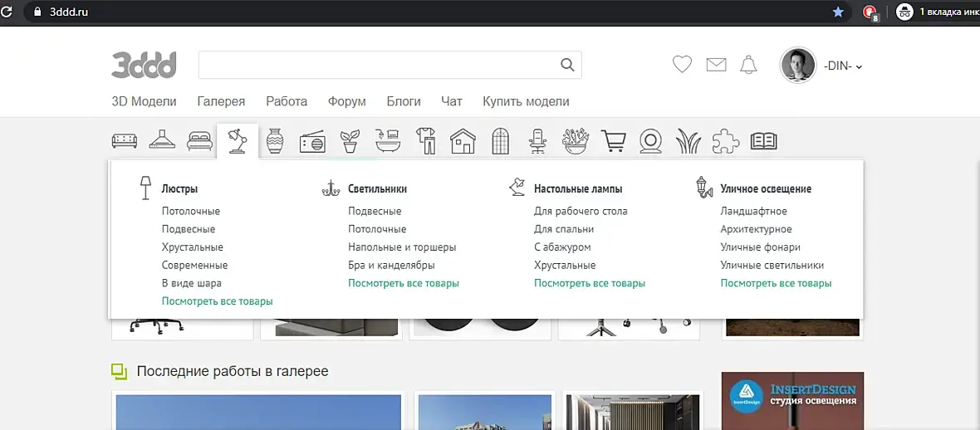The image size is (980, 430).
Task: Select Бра и канделябры link
Action: [x=391, y=266]
